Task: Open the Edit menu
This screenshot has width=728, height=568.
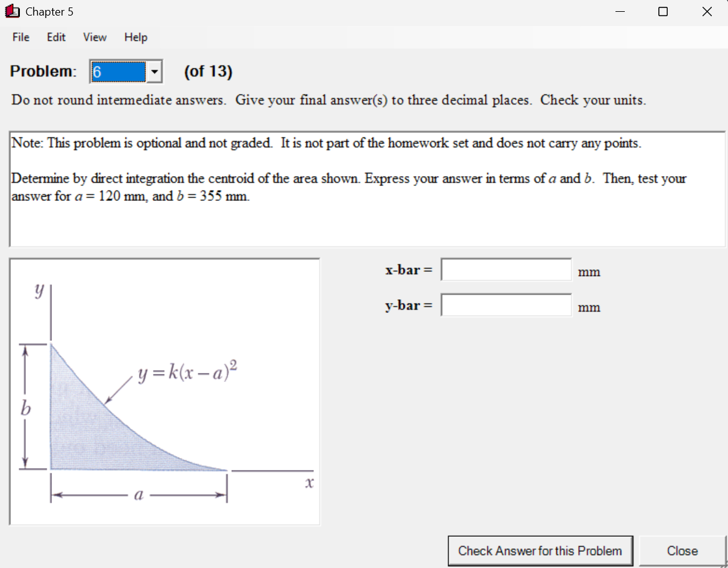Action: (x=56, y=37)
